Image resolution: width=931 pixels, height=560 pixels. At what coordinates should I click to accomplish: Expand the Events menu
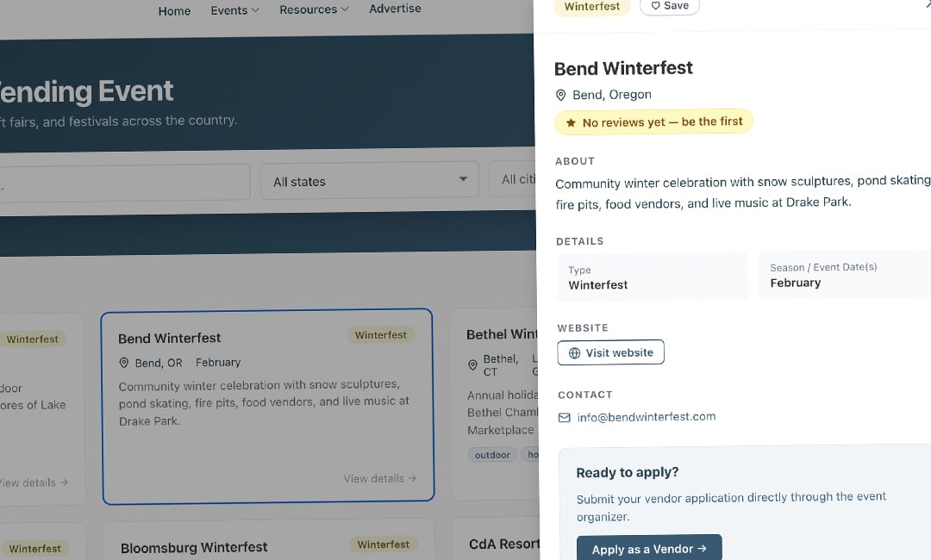[234, 10]
